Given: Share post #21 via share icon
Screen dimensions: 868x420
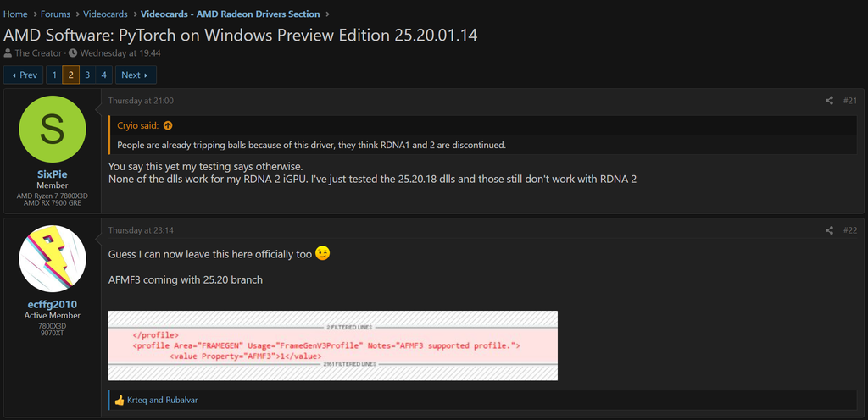Looking at the screenshot, I should pos(829,101).
